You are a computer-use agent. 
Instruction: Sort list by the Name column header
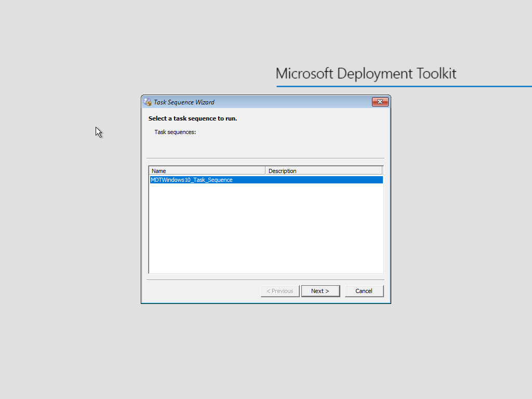pos(207,171)
